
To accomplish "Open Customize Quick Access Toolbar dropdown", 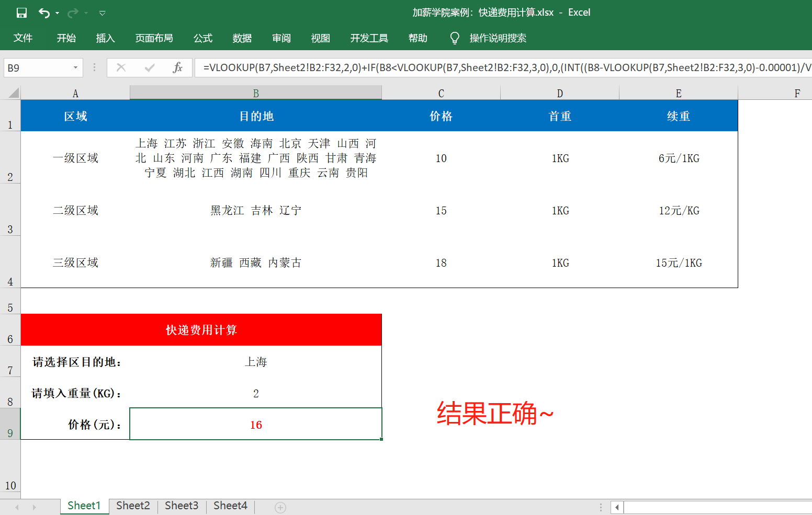I will (x=103, y=13).
